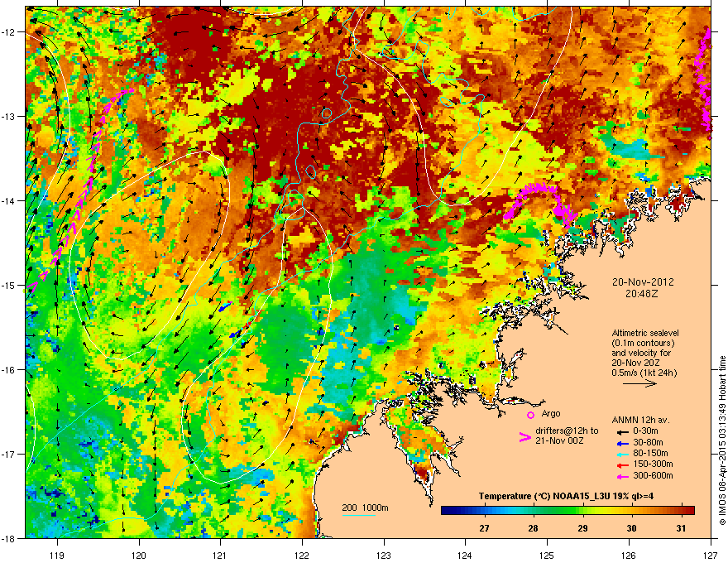This screenshot has height=563, width=728.
Task: Click the longitude axis label '121'
Action: pyautogui.click(x=220, y=555)
